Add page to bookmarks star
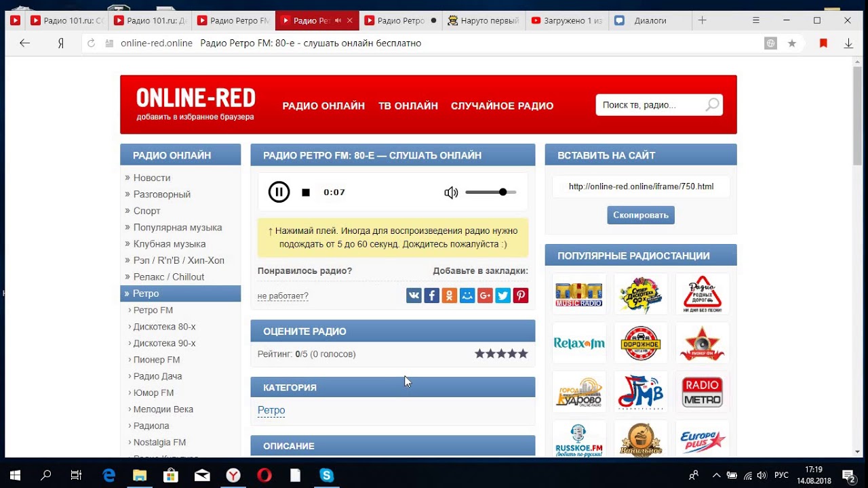Viewport: 868px width, 488px height. [791, 43]
